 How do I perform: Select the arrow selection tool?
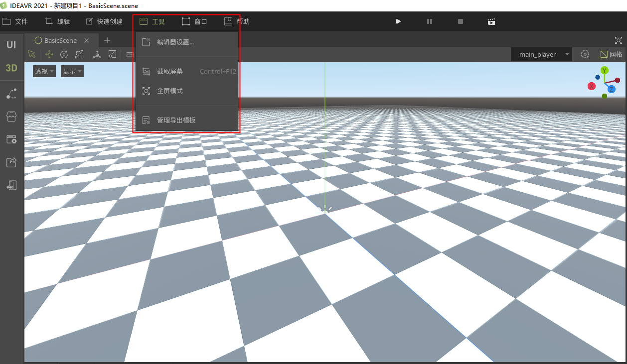click(32, 54)
